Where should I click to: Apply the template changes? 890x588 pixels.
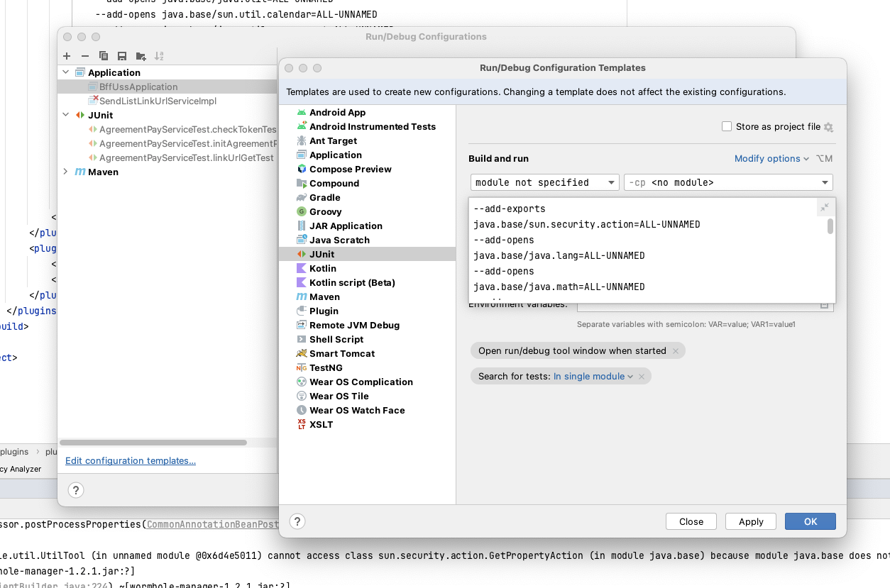[x=750, y=521]
